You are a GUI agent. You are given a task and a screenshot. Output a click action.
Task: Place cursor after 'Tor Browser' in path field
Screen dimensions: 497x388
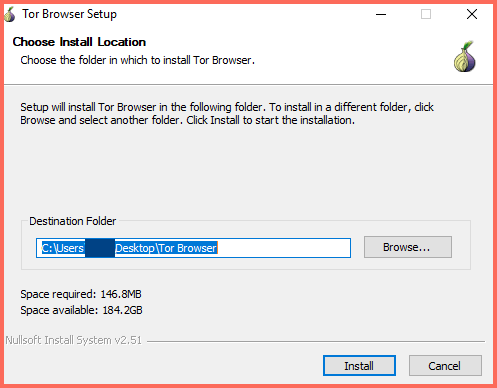pyautogui.click(x=219, y=248)
